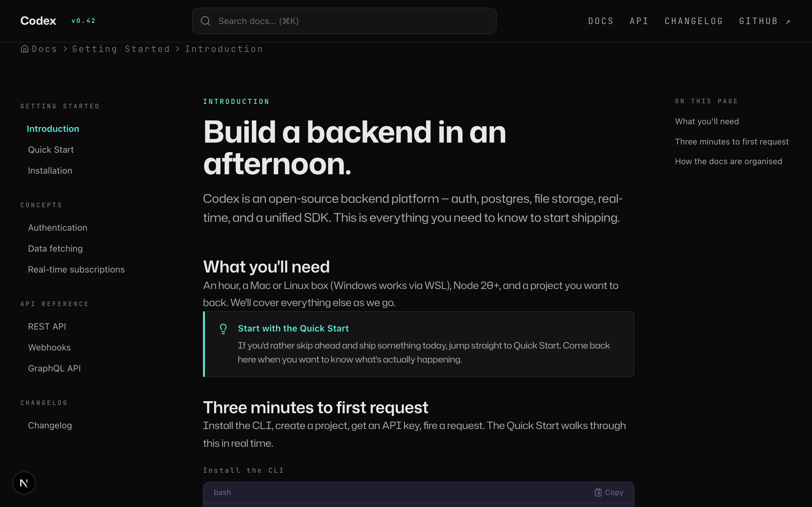This screenshot has height=507, width=812.
Task: Click the GitHub external arrow icon
Action: 788,22
